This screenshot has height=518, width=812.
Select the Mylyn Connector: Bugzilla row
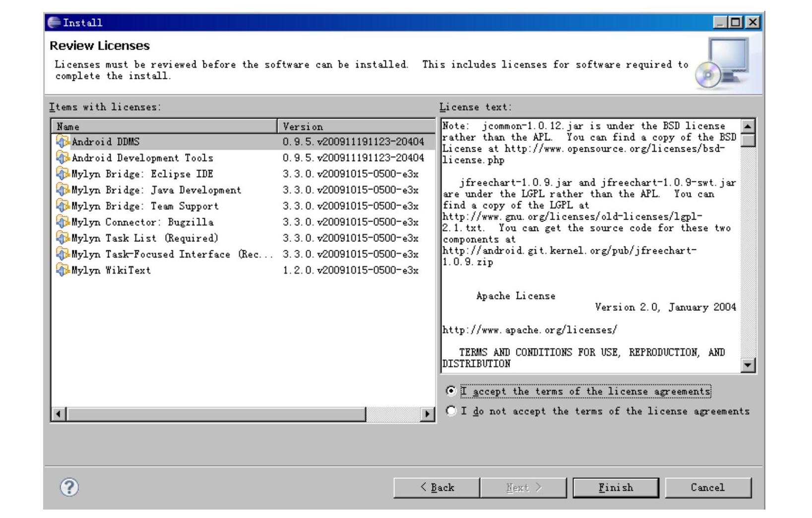coord(243,222)
